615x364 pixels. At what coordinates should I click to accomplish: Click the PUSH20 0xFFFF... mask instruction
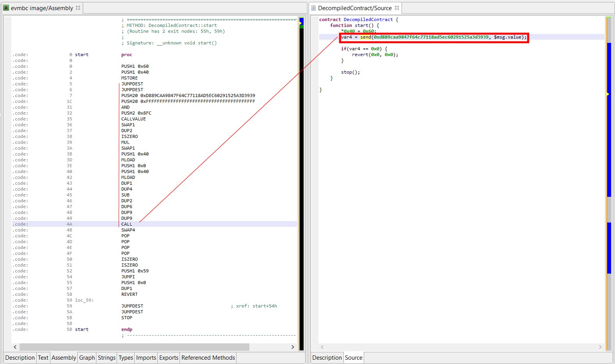[x=188, y=101]
